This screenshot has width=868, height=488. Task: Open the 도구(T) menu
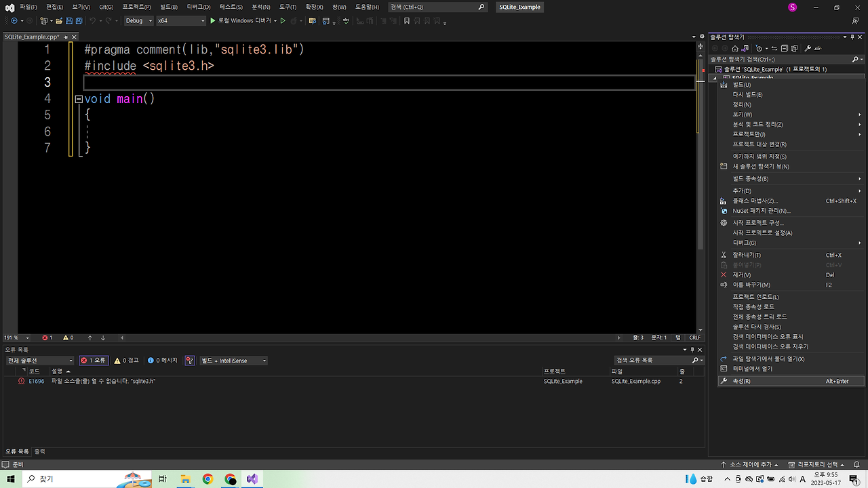288,7
